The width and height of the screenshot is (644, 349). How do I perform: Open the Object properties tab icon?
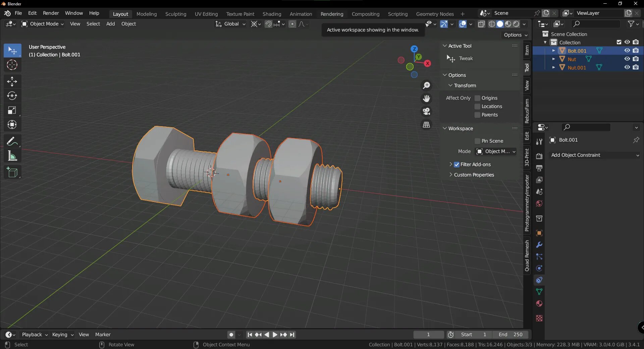(539, 233)
